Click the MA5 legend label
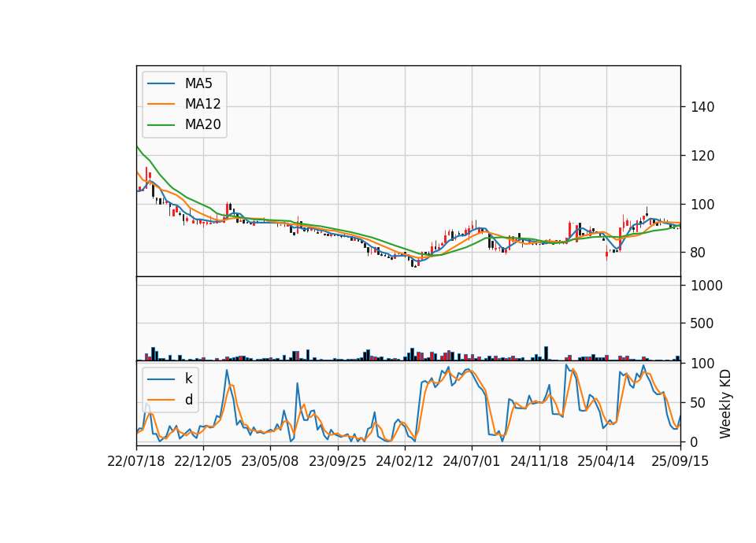This screenshot has height=543, width=756. tap(198, 83)
